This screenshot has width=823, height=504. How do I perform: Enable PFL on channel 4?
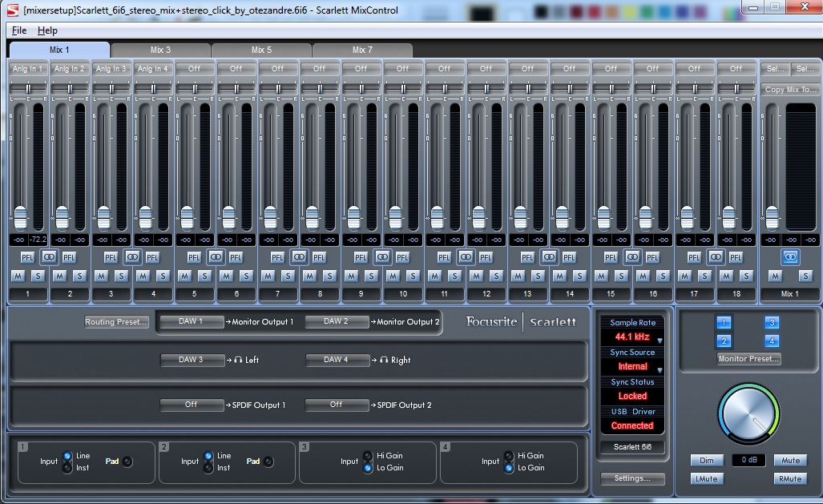click(x=152, y=257)
